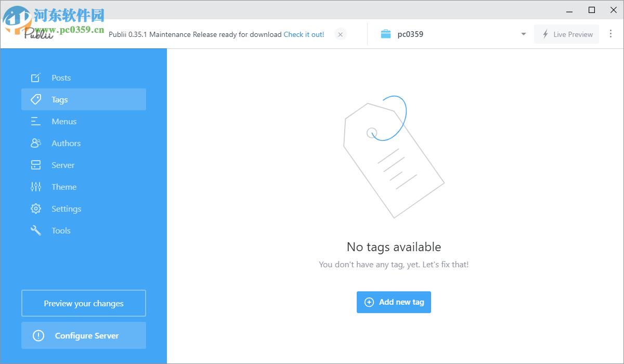Click the Menus lines icon

click(x=35, y=121)
